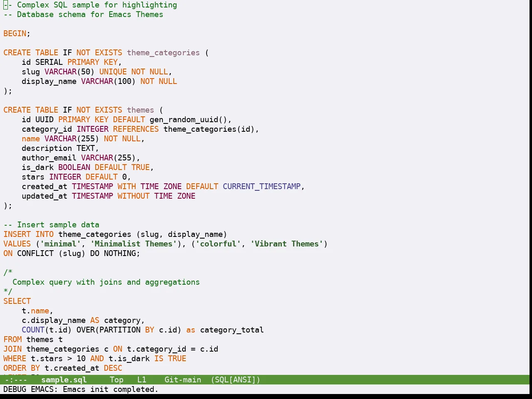Viewport: 532px width, 399px height.
Task: Click VARCHAR(50) in the slug line
Action: pyautogui.click(x=69, y=72)
